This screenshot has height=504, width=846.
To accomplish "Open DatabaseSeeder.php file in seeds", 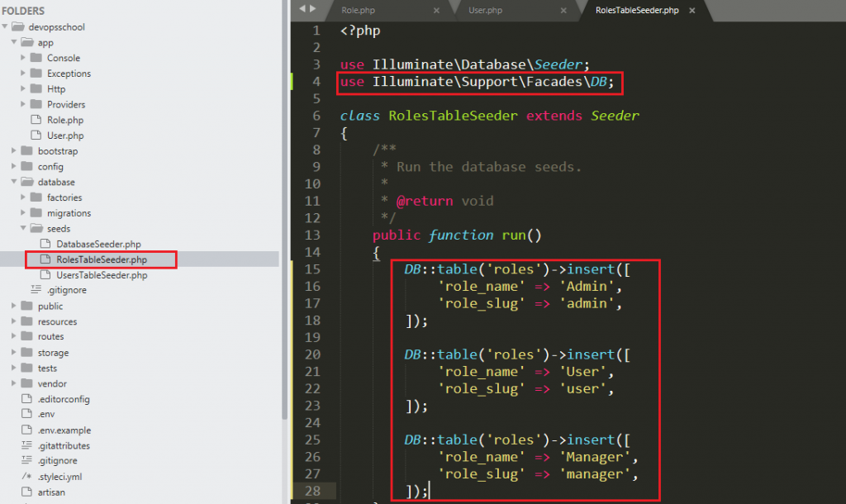I will point(98,245).
